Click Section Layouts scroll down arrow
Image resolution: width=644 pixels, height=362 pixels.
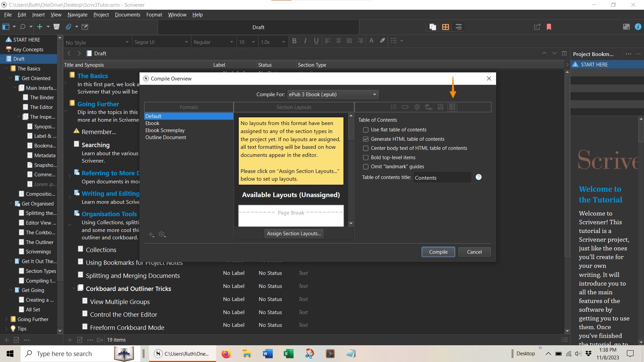tap(351, 224)
